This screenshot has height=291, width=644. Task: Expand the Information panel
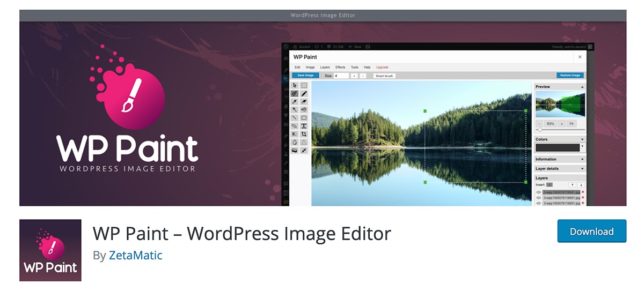[x=582, y=159]
